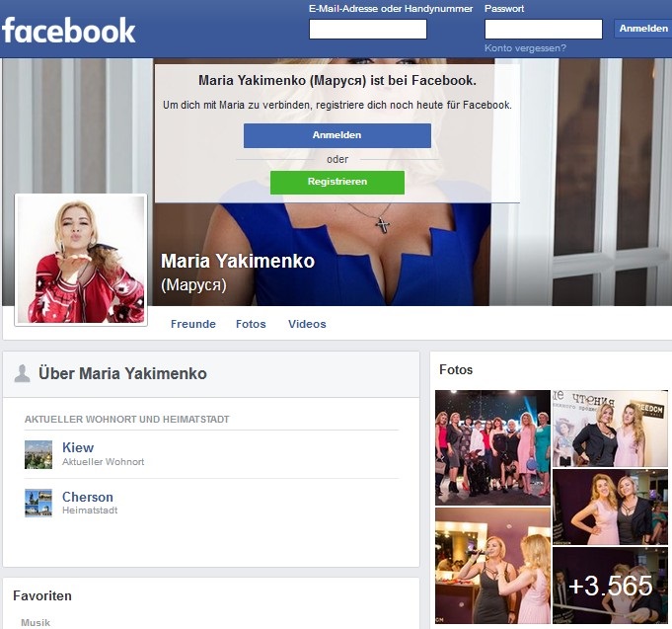The width and height of the screenshot is (672, 629).
Task: Focus the Passwort input field
Action: point(543,30)
